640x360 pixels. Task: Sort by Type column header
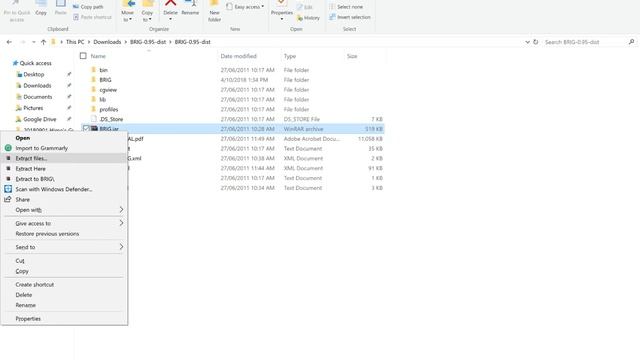click(290, 56)
